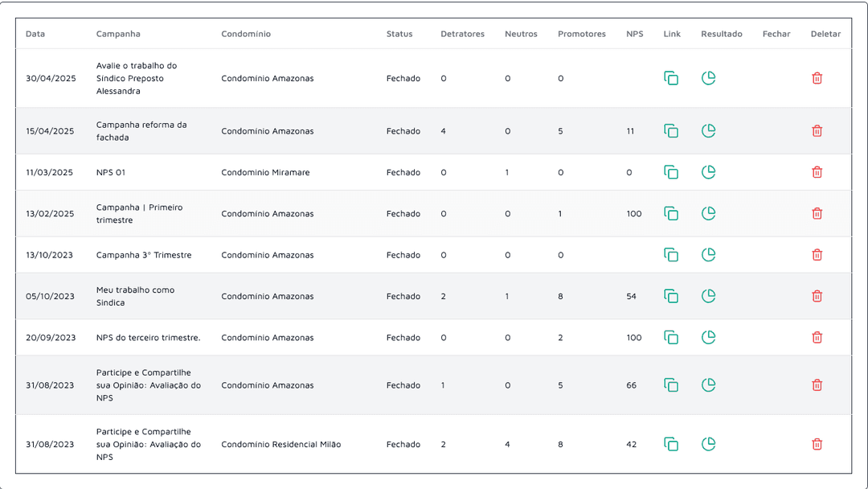The height and width of the screenshot is (489, 868).
Task: Delete Campanha reforma da fachada row
Action: click(x=817, y=131)
